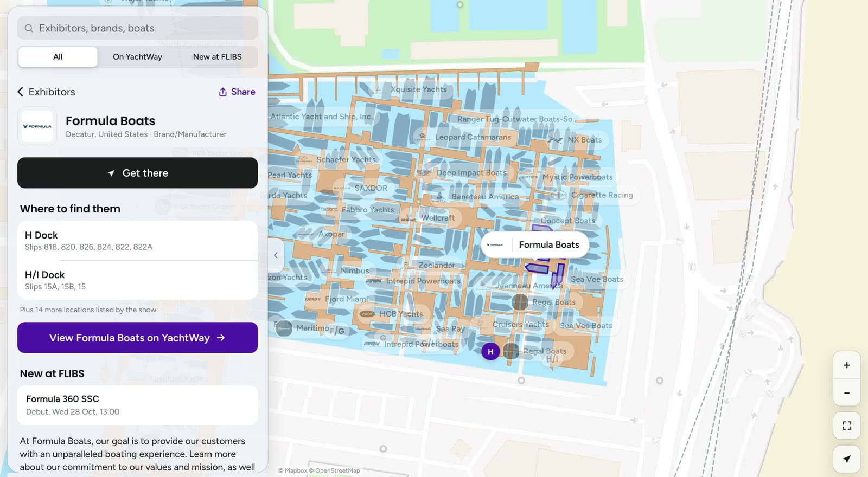Image resolution: width=868 pixels, height=477 pixels.
Task: Select the All filter tab
Action: point(58,57)
